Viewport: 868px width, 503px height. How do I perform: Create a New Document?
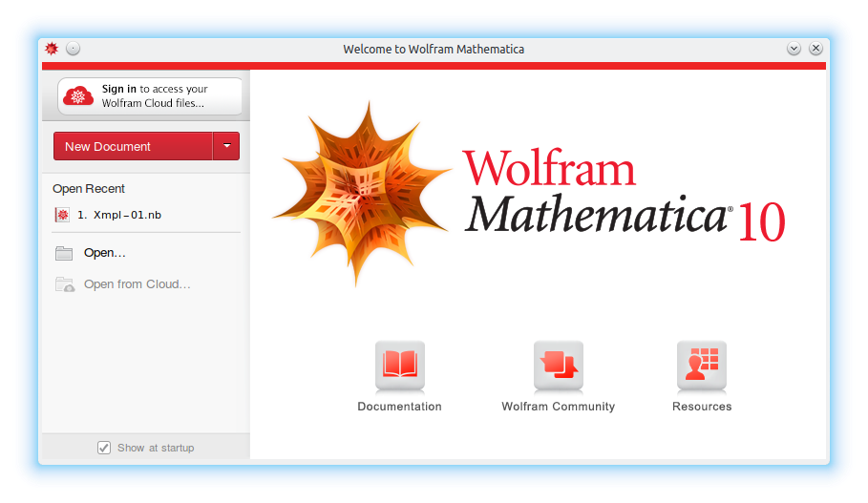132,146
